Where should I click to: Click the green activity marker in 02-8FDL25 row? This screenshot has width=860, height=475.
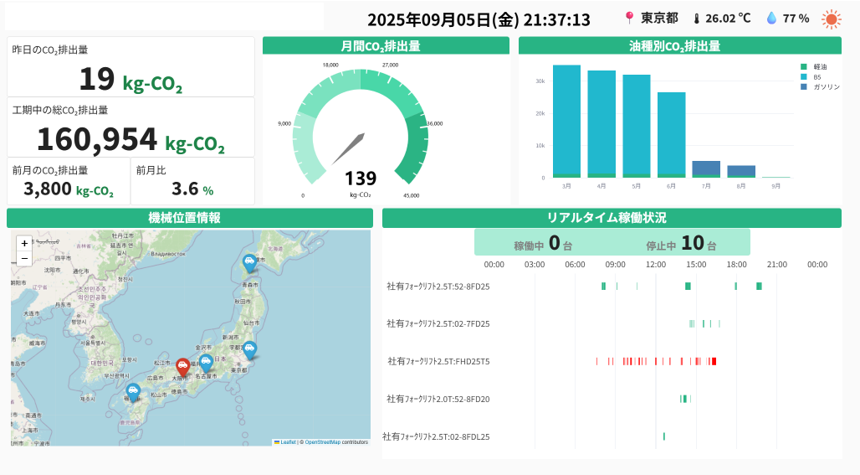(664, 437)
